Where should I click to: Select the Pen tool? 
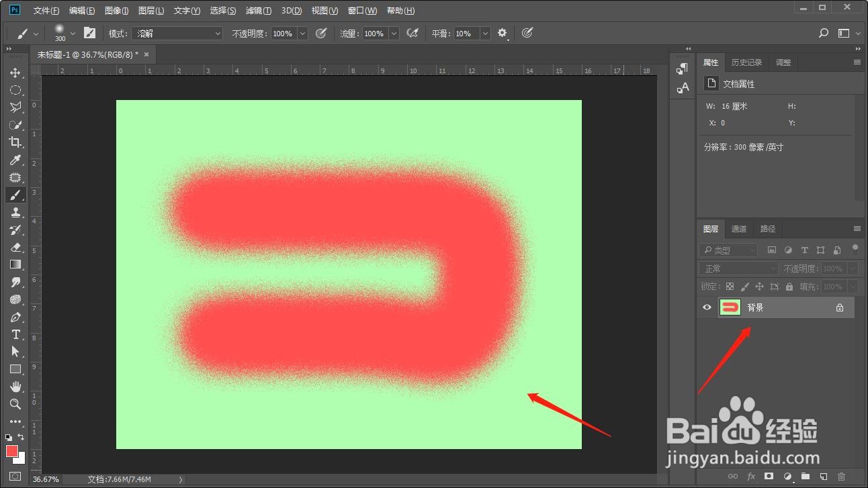click(15, 317)
